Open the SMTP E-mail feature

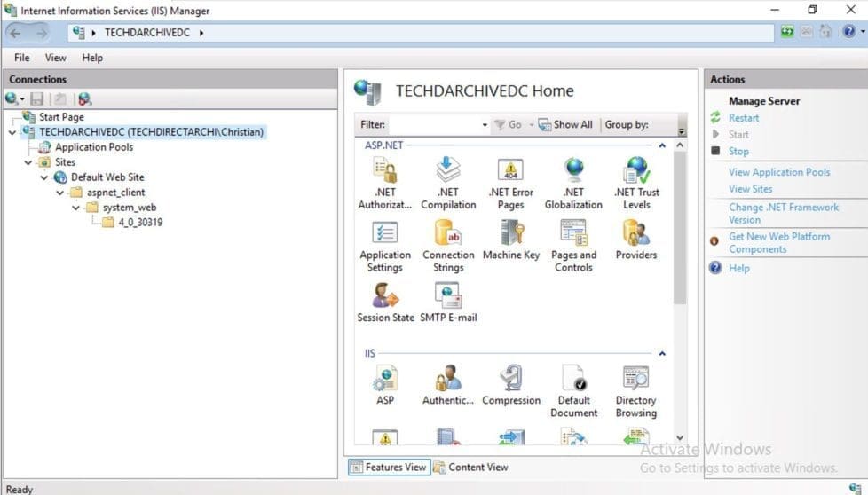[448, 302]
